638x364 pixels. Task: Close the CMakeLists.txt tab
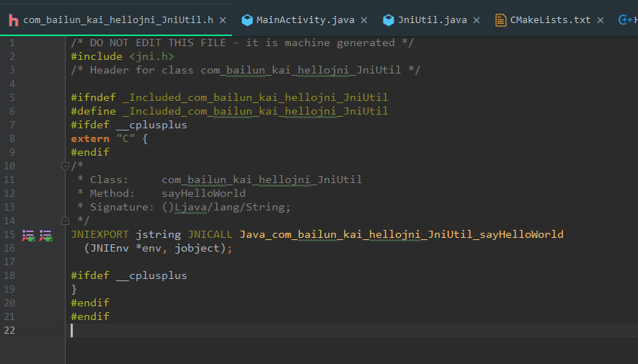601,20
